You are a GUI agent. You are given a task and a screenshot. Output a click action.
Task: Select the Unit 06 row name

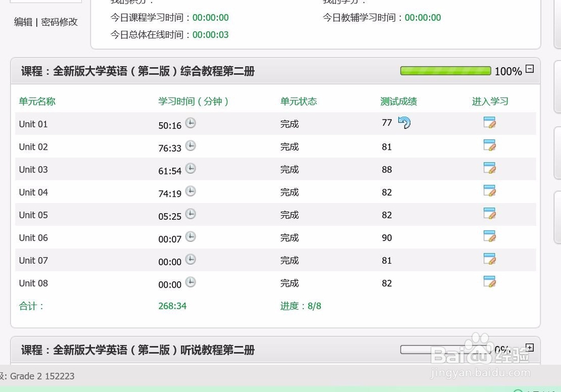pyautogui.click(x=33, y=238)
